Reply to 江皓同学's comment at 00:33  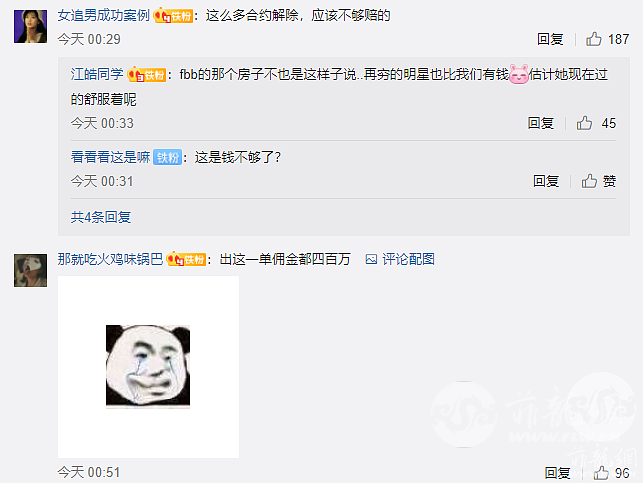[x=540, y=123]
